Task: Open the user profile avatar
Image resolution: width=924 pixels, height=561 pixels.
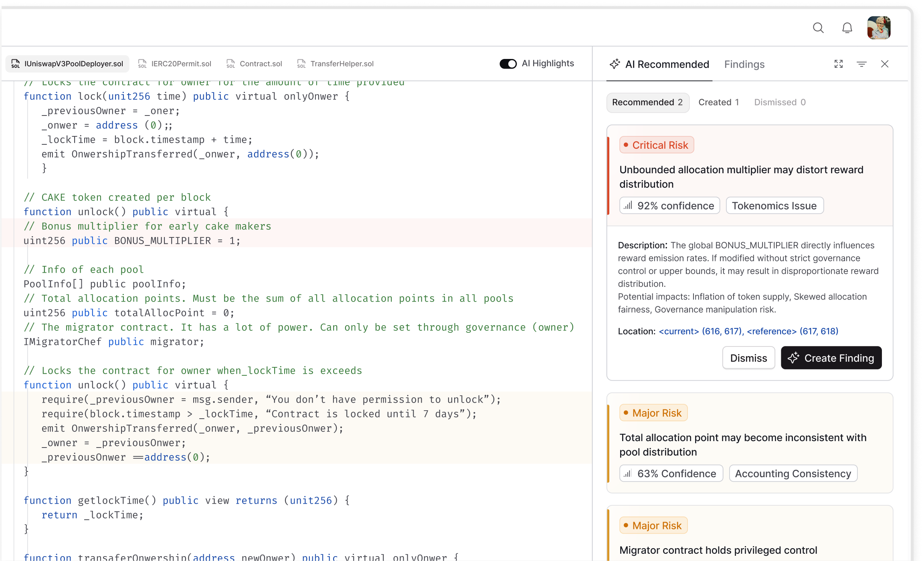Action: 879,28
